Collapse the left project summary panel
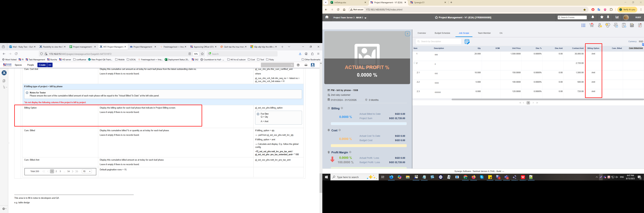The image size is (644, 213). 407,34
